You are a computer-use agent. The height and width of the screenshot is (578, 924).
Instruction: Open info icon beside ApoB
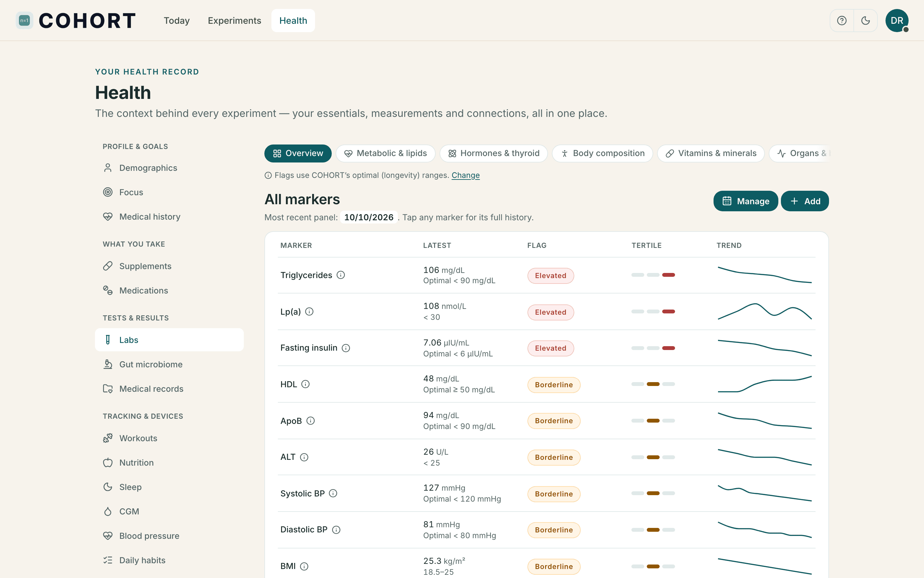tap(311, 421)
